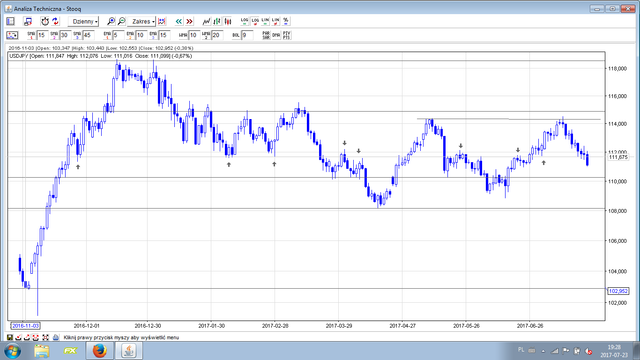Image resolution: width=640 pixels, height=360 pixels.
Task: Toggle SMA 2 indicator
Action: point(54,36)
